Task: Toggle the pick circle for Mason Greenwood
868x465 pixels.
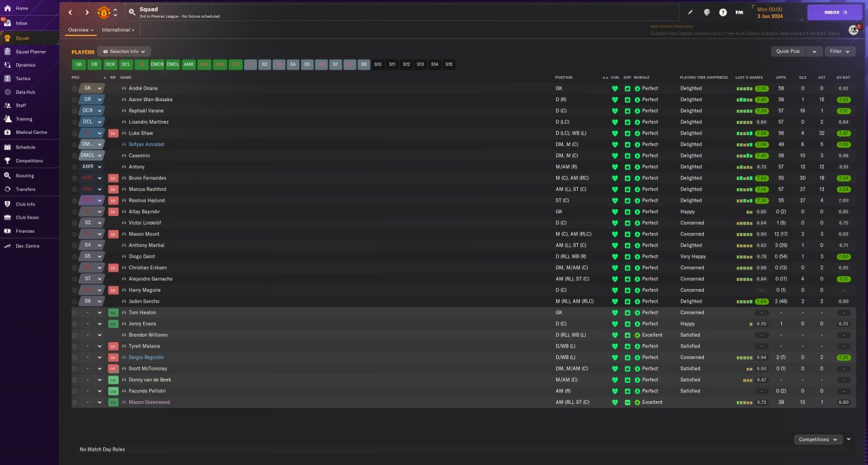Action: tap(75, 402)
